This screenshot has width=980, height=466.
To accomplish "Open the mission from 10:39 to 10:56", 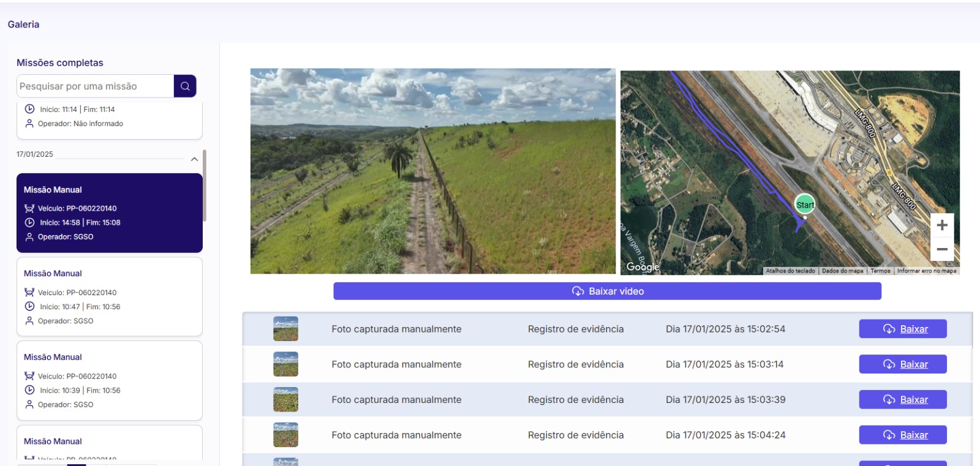I will pos(110,380).
